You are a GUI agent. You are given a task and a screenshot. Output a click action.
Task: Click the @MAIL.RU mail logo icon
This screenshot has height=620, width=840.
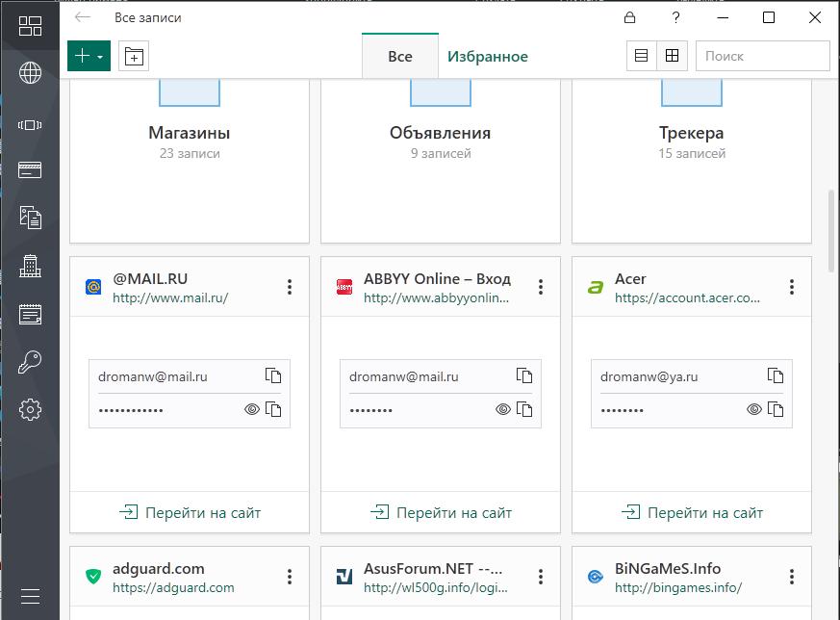click(93, 287)
